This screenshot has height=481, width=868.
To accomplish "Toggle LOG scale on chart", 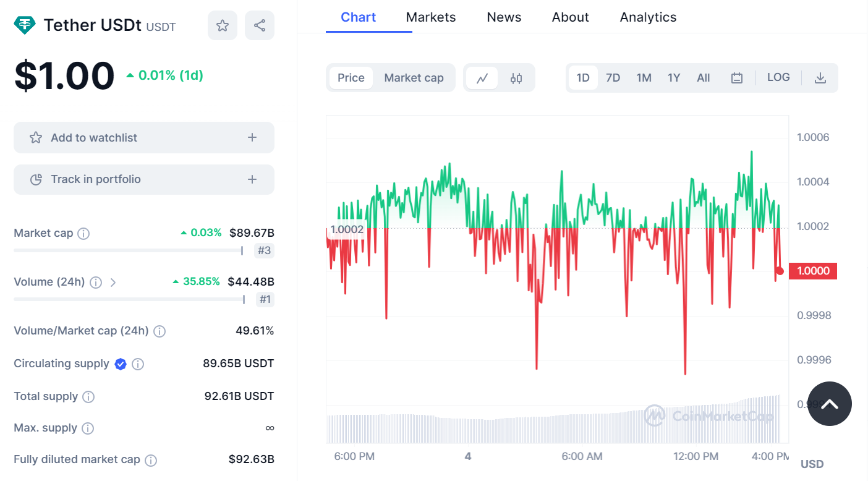I will click(x=778, y=77).
